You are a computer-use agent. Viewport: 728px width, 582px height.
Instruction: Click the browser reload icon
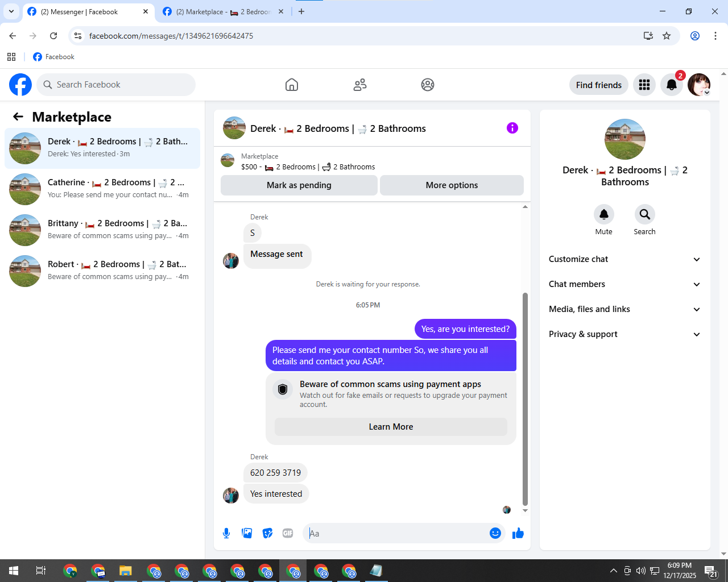pos(53,36)
